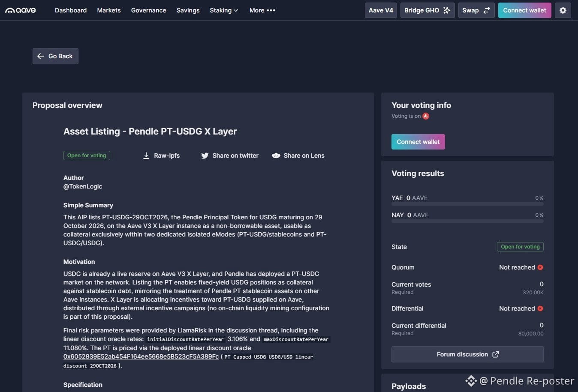Connect wallet from the top bar

[x=525, y=10]
